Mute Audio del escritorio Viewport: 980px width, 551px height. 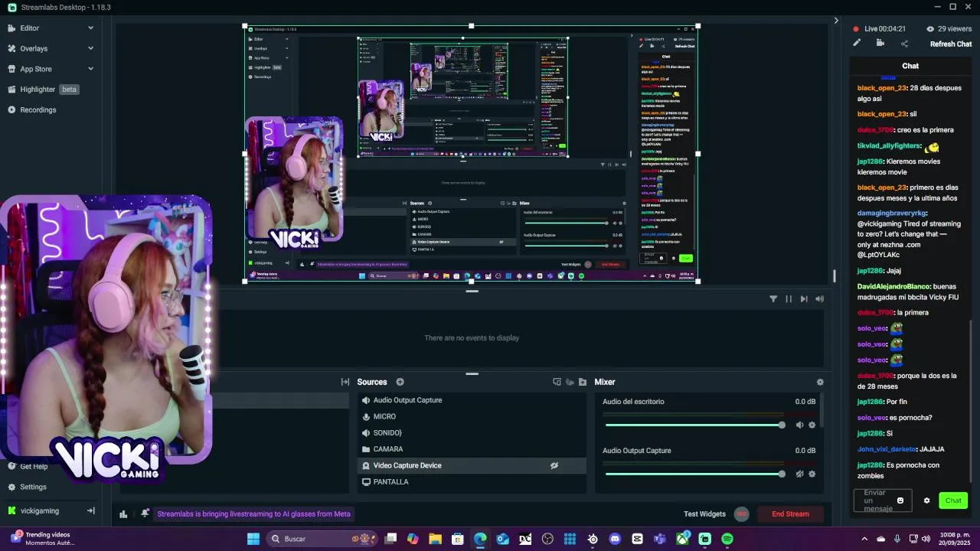[799, 425]
